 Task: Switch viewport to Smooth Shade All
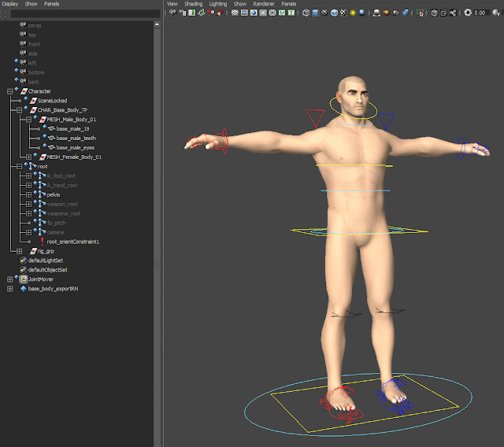pos(315,13)
